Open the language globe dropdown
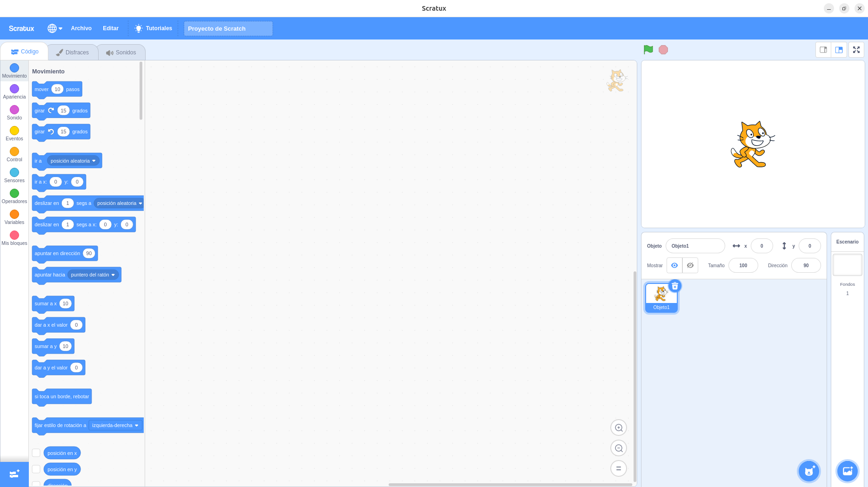 [x=54, y=28]
